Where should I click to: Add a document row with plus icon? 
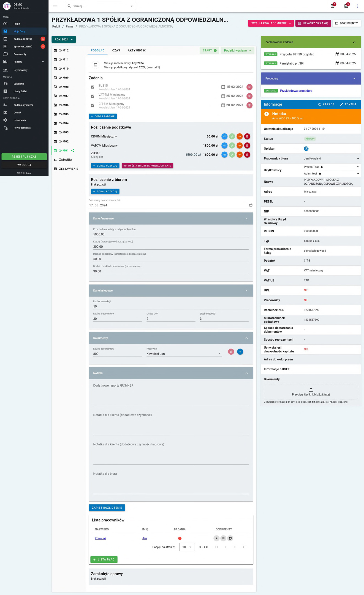[x=240, y=352]
